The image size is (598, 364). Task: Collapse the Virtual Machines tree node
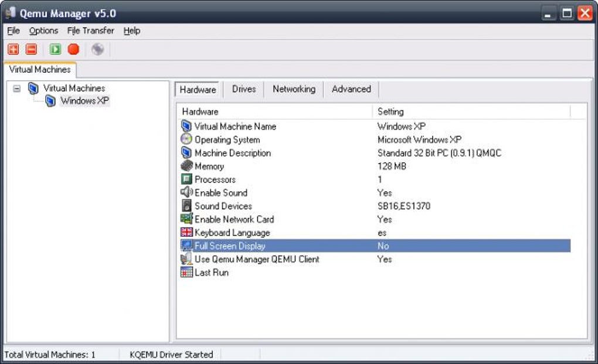(17, 89)
